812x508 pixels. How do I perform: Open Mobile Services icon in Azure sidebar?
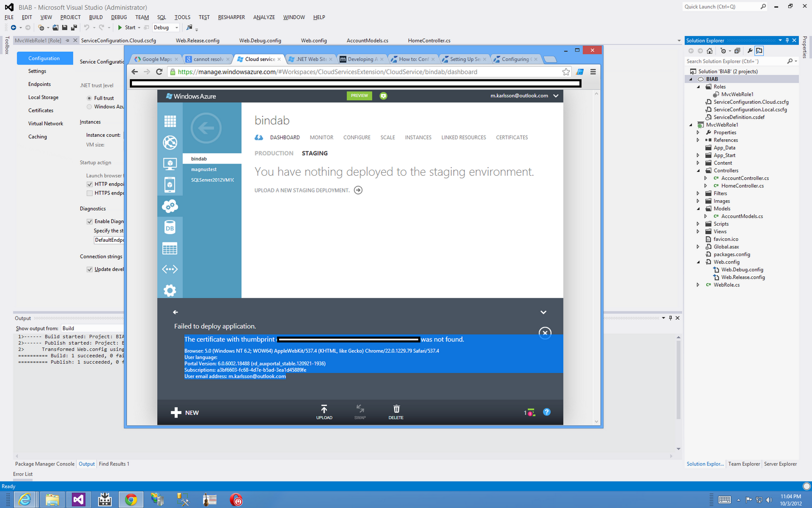click(170, 185)
